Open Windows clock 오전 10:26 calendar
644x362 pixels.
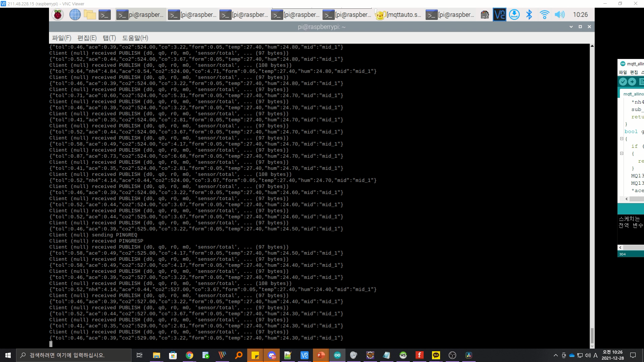point(612,355)
